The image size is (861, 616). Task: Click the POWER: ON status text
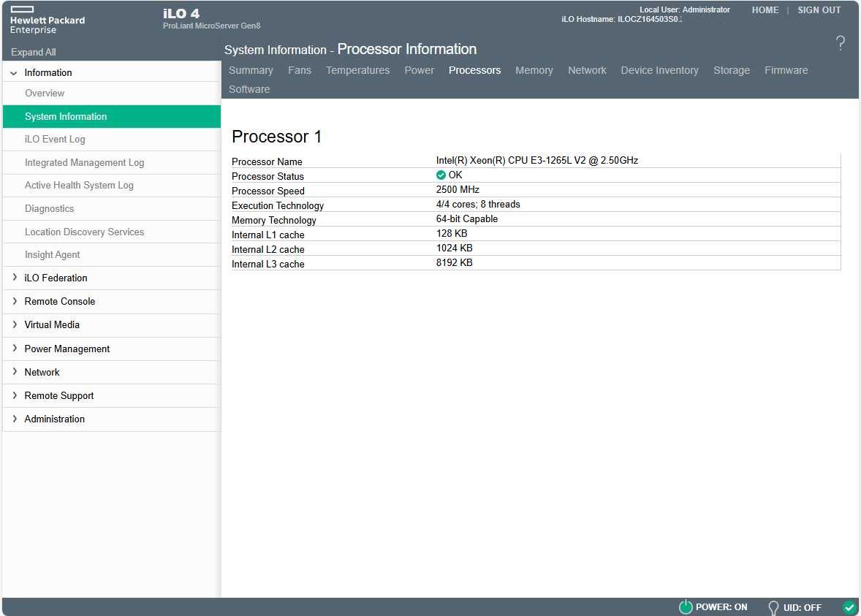721,607
